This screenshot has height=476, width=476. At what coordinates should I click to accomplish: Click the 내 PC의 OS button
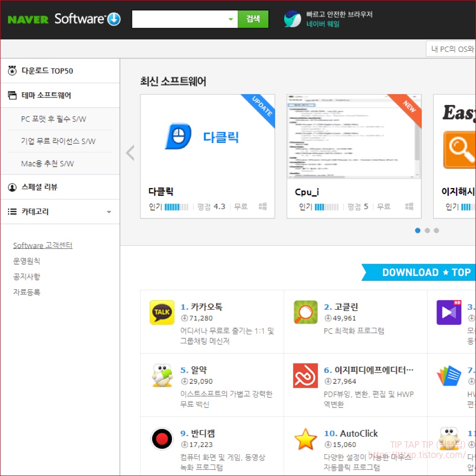click(x=451, y=49)
